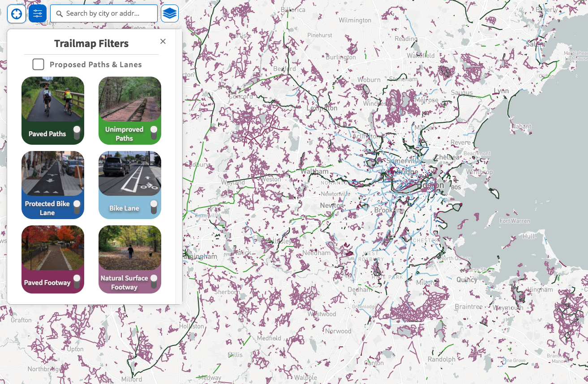Click the locate-me crosshair icon

click(17, 13)
